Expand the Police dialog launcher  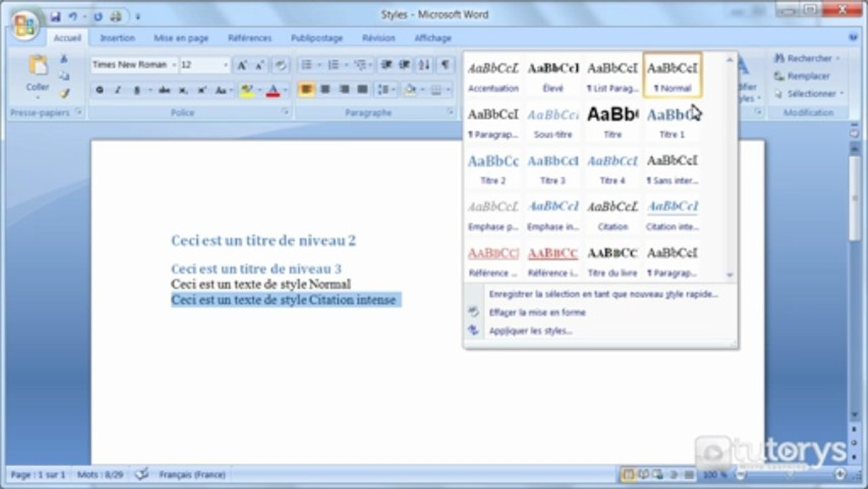tap(286, 112)
